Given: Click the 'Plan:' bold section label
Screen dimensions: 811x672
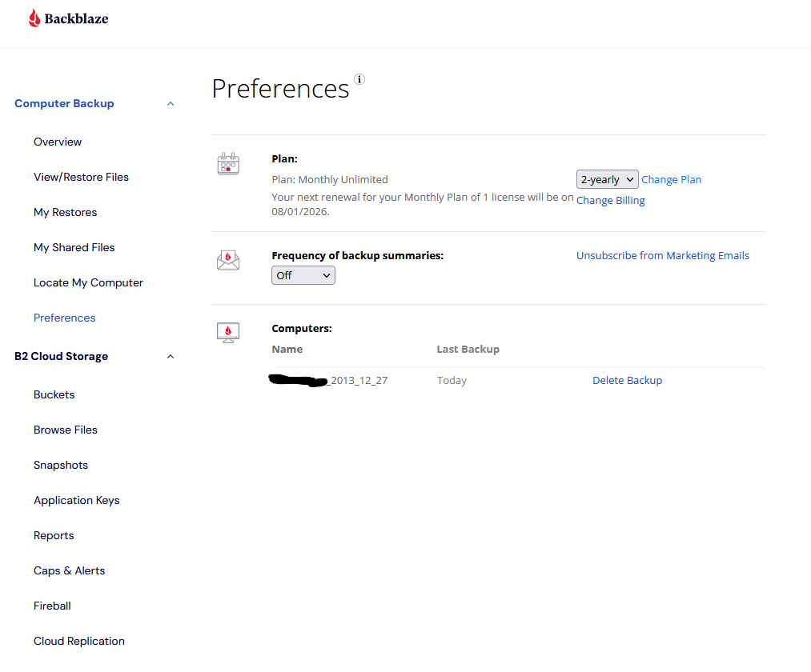Looking at the screenshot, I should point(284,158).
